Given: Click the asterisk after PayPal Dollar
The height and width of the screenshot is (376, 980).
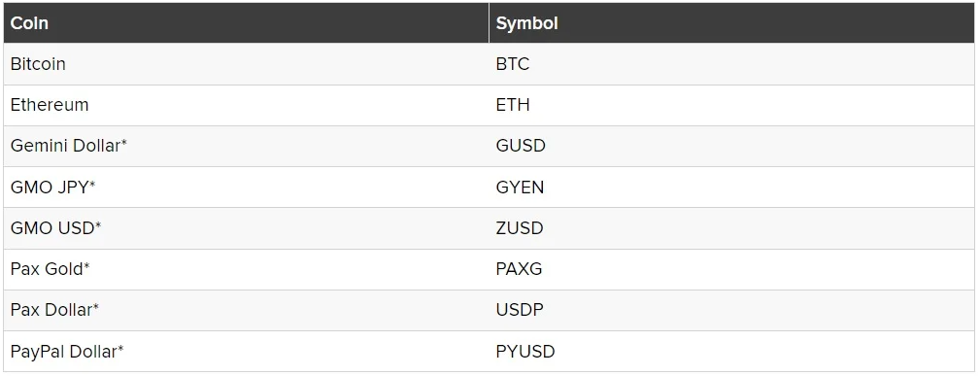Looking at the screenshot, I should tap(120, 349).
